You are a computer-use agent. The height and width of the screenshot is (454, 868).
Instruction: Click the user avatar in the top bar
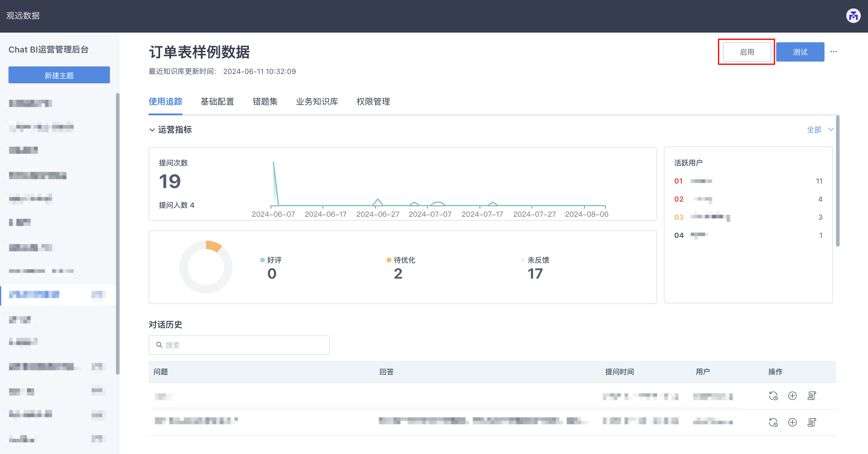(853, 16)
